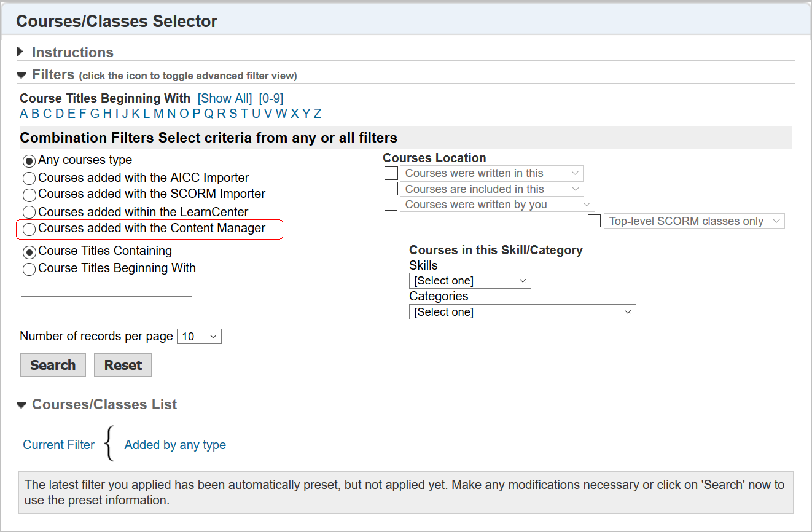
Task: Pick 'Course Titles Beginning With' radio option
Action: pos(29,269)
